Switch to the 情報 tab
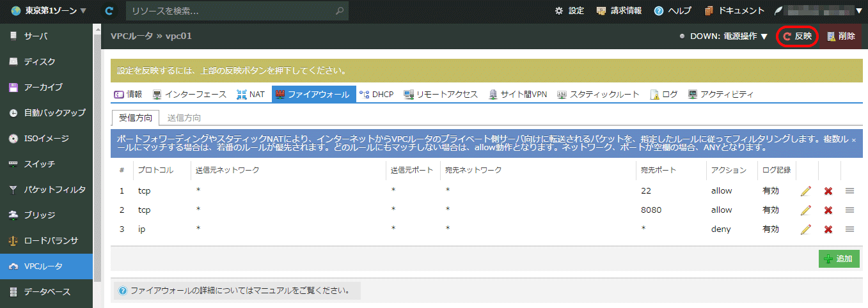Screen dimensions: 868x308 [x=128, y=94]
